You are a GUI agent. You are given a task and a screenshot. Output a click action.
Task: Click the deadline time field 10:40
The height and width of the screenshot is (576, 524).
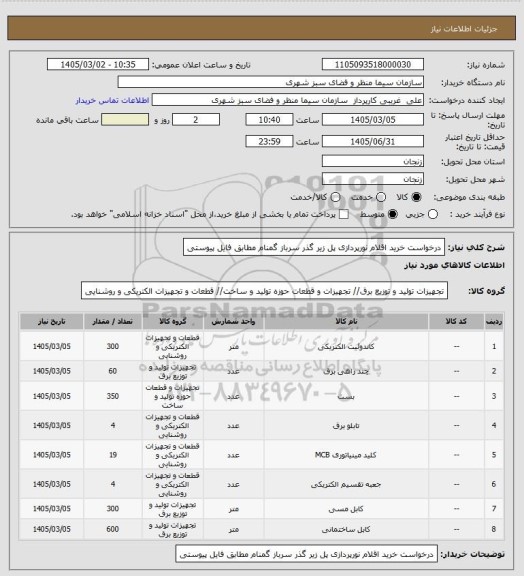tap(269, 120)
